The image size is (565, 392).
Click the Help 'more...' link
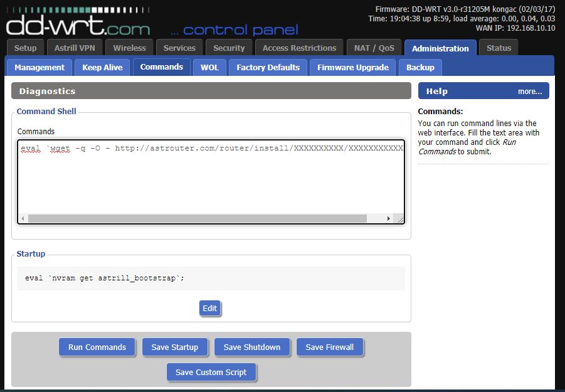click(530, 92)
